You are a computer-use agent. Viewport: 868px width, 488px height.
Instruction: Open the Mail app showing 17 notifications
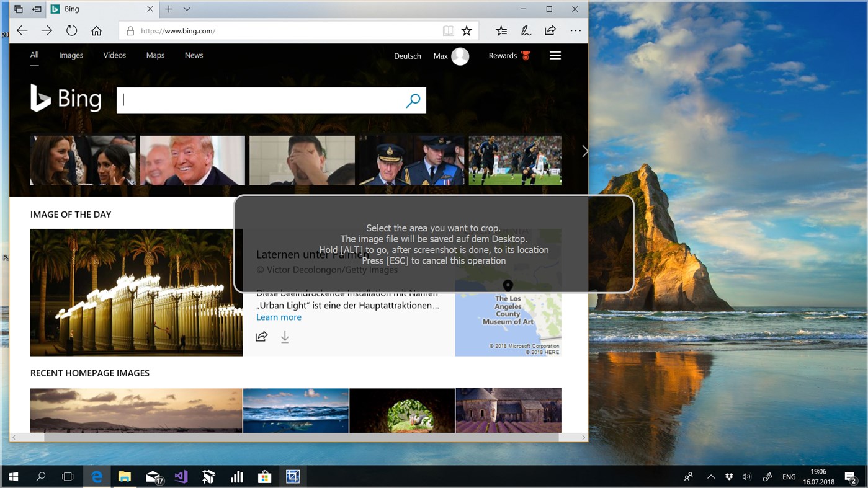[x=152, y=476]
